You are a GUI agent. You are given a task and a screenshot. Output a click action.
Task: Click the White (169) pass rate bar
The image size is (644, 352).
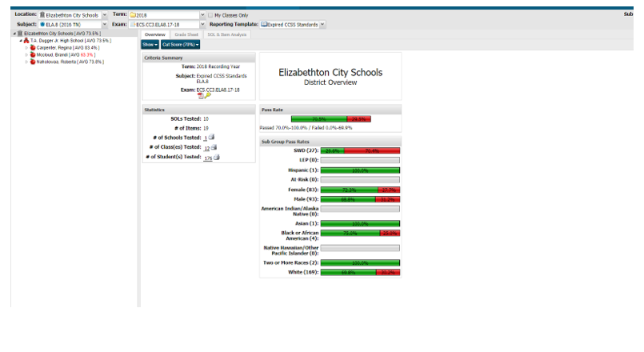(x=360, y=272)
